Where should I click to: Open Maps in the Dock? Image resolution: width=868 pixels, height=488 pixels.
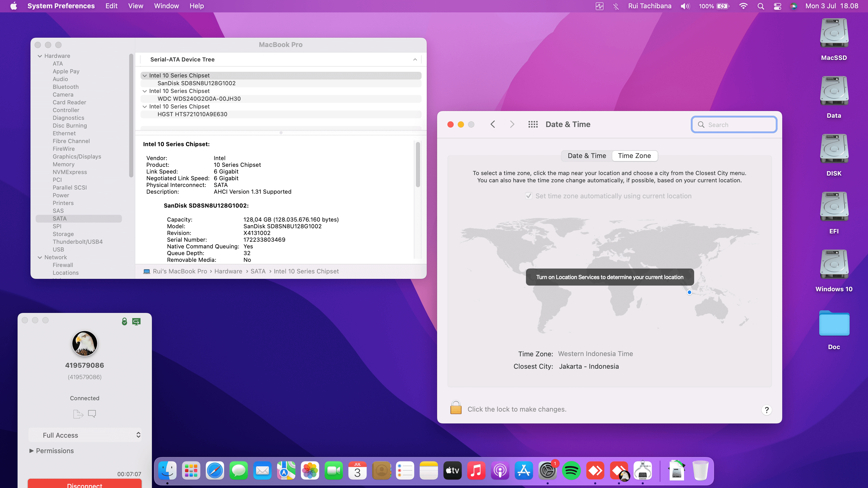click(286, 470)
